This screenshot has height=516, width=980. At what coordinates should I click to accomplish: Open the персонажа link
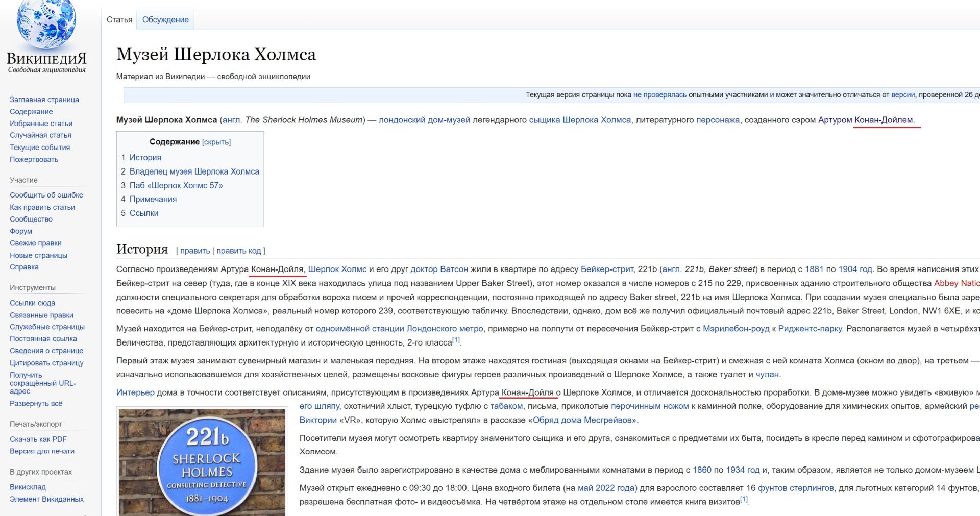(x=718, y=120)
